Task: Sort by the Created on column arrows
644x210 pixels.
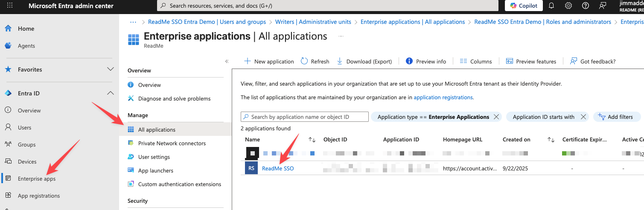Action: click(551, 140)
